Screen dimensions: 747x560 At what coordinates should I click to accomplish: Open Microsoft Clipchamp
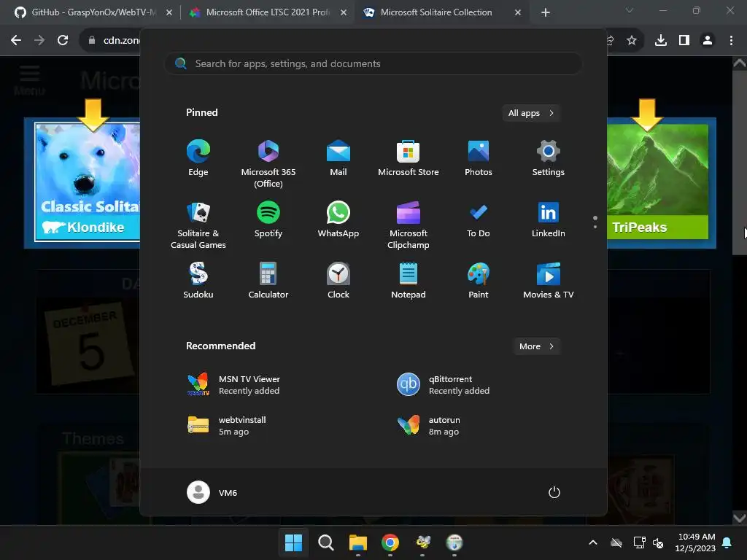click(409, 225)
